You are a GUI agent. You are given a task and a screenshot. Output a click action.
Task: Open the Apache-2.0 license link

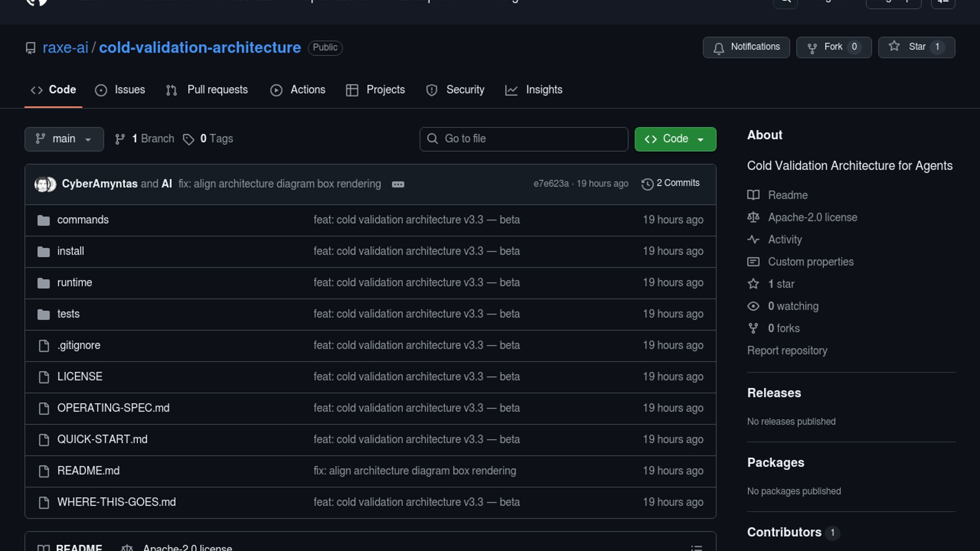(x=812, y=217)
